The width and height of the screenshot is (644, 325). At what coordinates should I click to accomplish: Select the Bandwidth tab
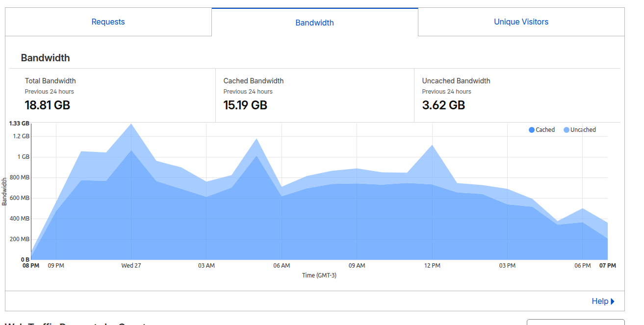[315, 23]
